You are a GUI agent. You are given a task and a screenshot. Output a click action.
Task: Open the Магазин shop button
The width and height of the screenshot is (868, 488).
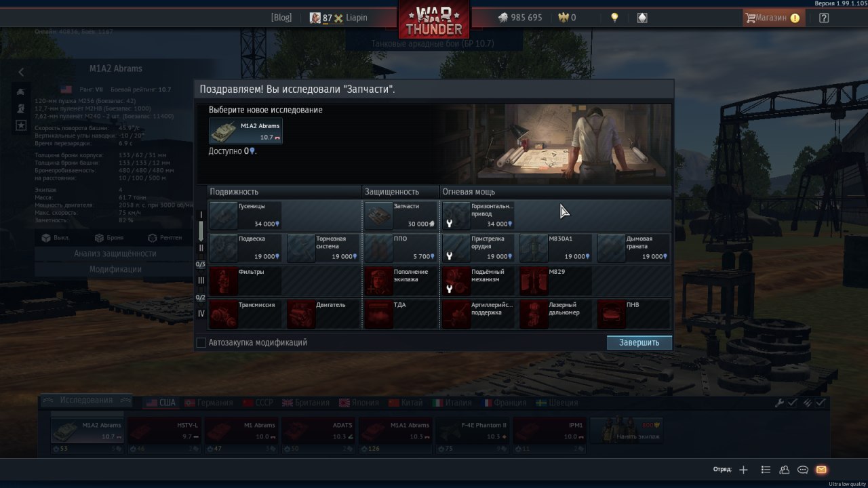(x=774, y=18)
